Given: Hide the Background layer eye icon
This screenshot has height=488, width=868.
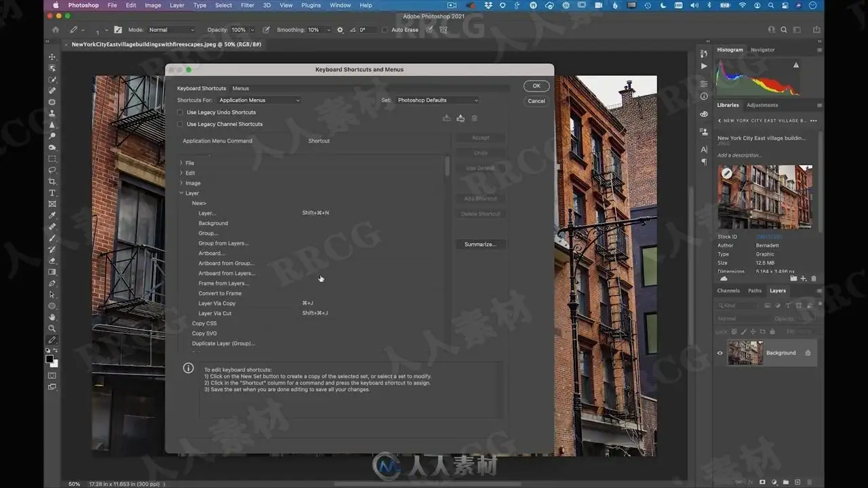Looking at the screenshot, I should click(720, 352).
